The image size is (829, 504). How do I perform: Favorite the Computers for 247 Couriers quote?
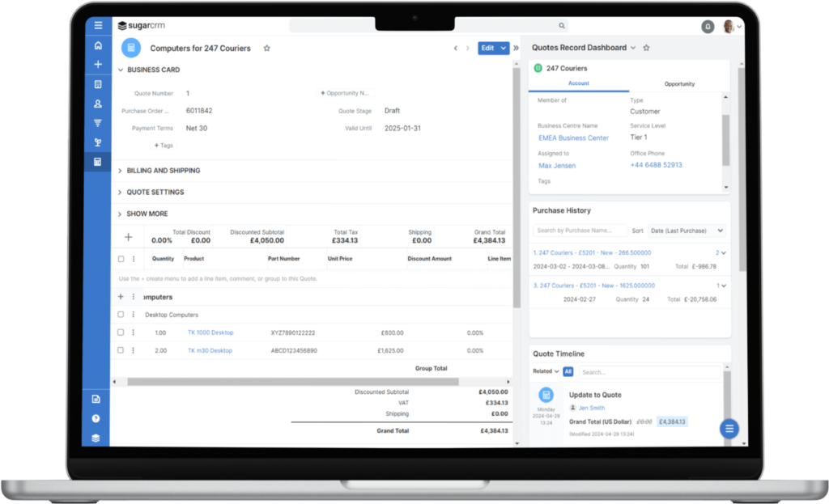(x=267, y=48)
